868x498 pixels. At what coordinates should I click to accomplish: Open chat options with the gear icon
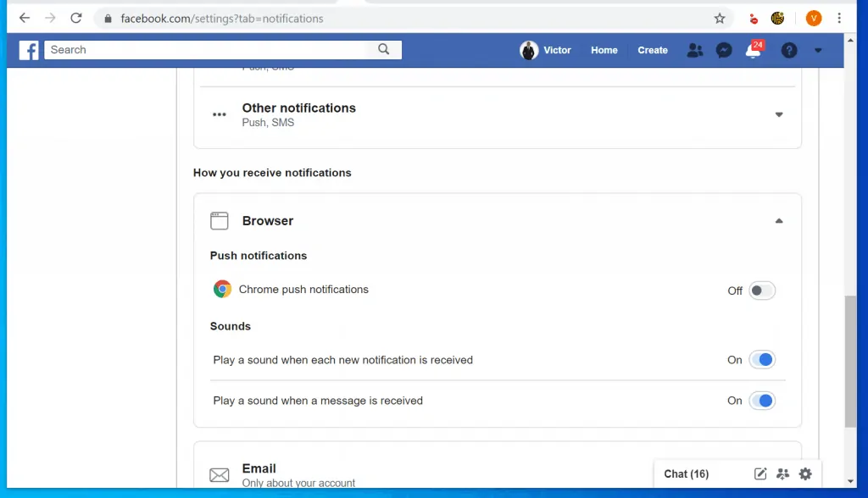[x=805, y=473]
